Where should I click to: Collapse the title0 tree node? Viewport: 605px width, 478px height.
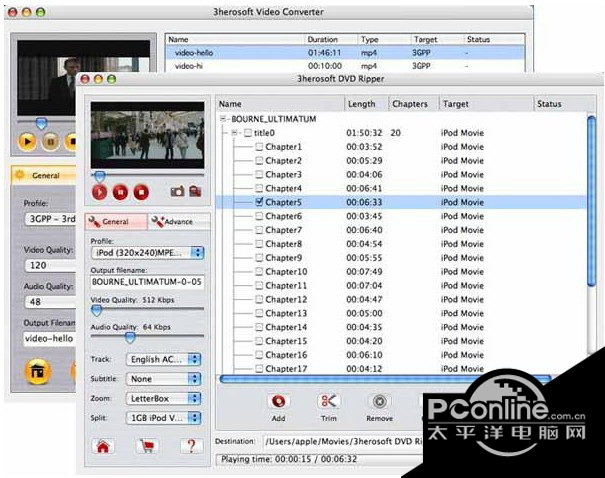(x=234, y=133)
